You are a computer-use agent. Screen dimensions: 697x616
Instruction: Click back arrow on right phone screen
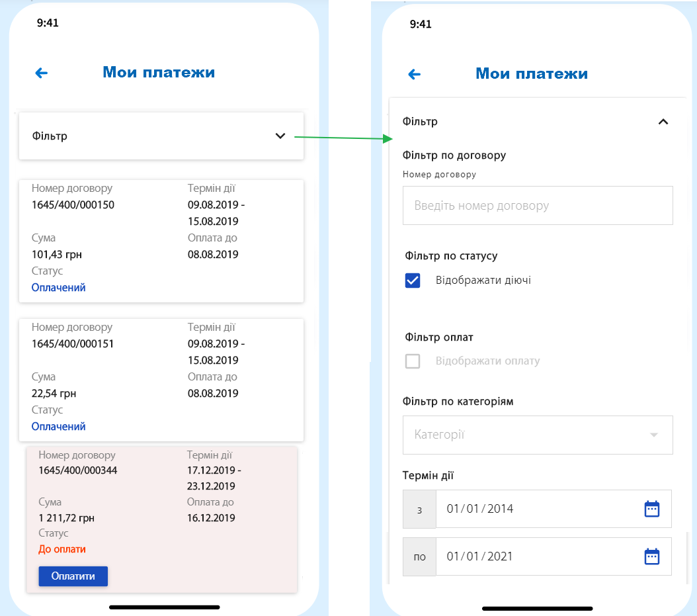click(415, 74)
